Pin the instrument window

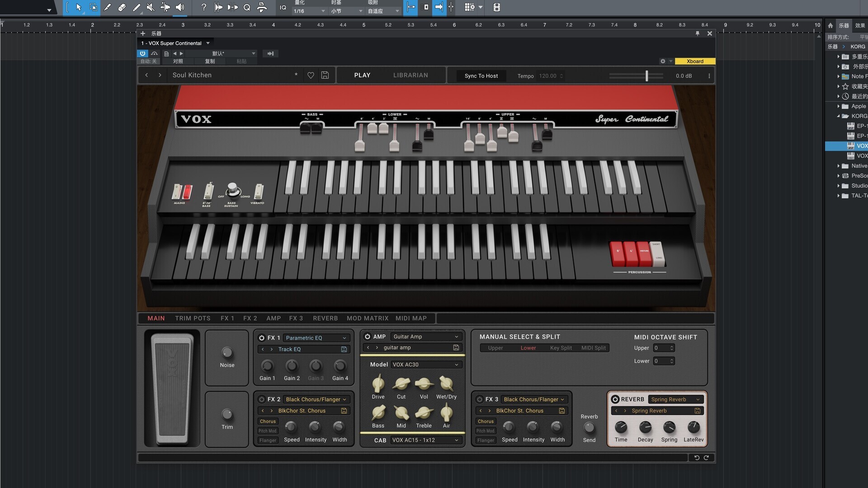[x=698, y=33]
